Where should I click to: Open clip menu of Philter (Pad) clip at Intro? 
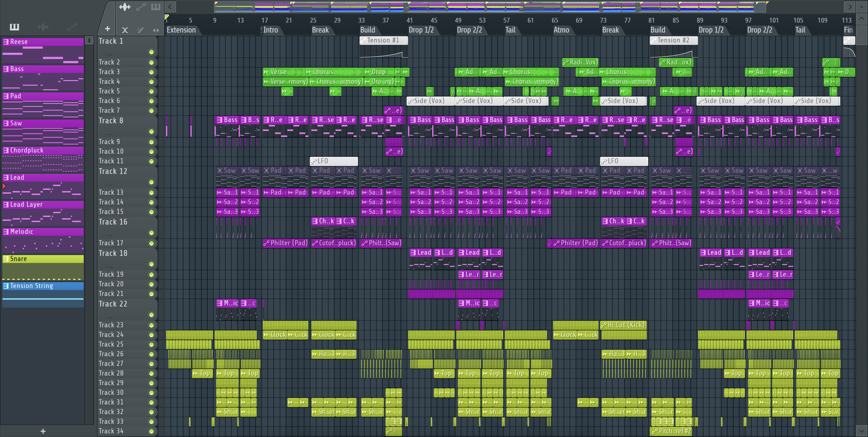[266, 243]
